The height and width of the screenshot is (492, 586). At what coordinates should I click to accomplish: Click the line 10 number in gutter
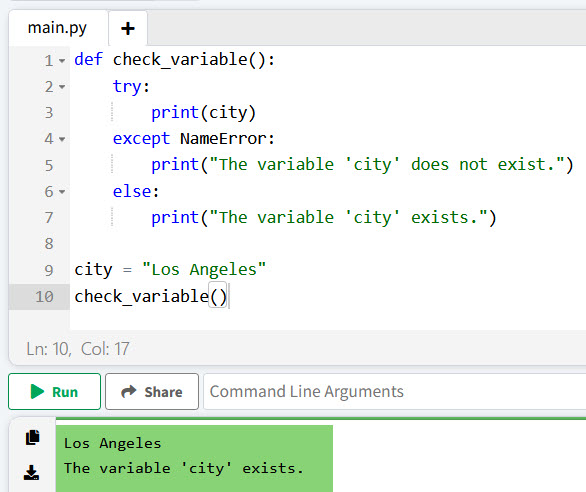pos(44,296)
